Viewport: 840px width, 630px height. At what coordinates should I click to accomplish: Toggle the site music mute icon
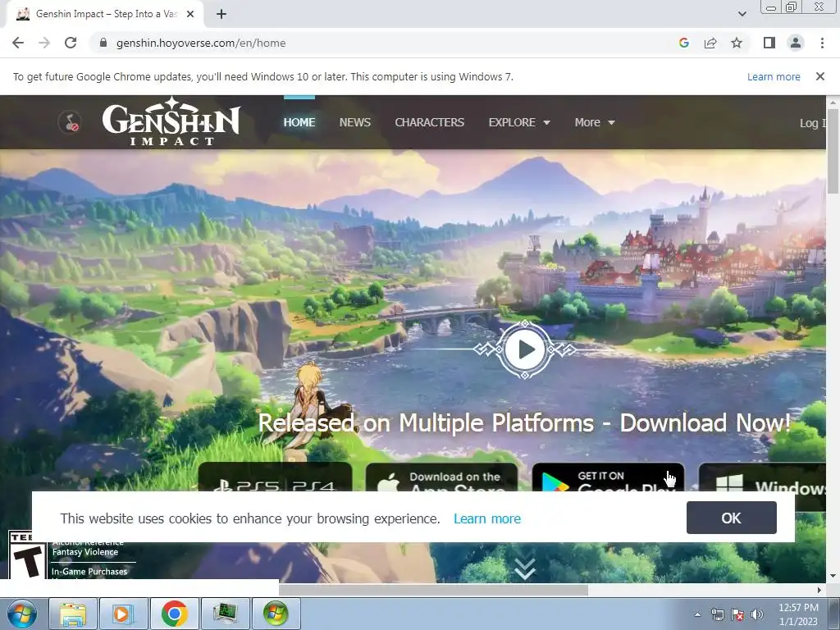(70, 122)
